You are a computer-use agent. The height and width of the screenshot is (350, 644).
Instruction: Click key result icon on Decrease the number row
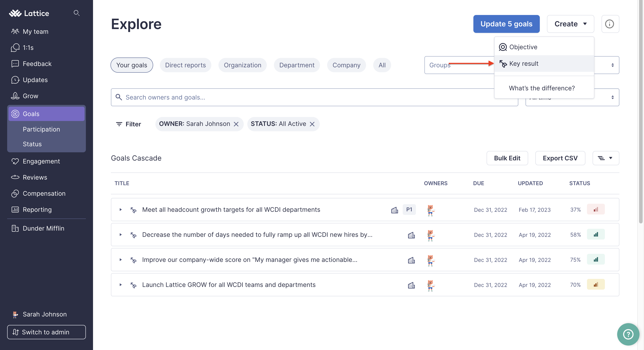133,235
